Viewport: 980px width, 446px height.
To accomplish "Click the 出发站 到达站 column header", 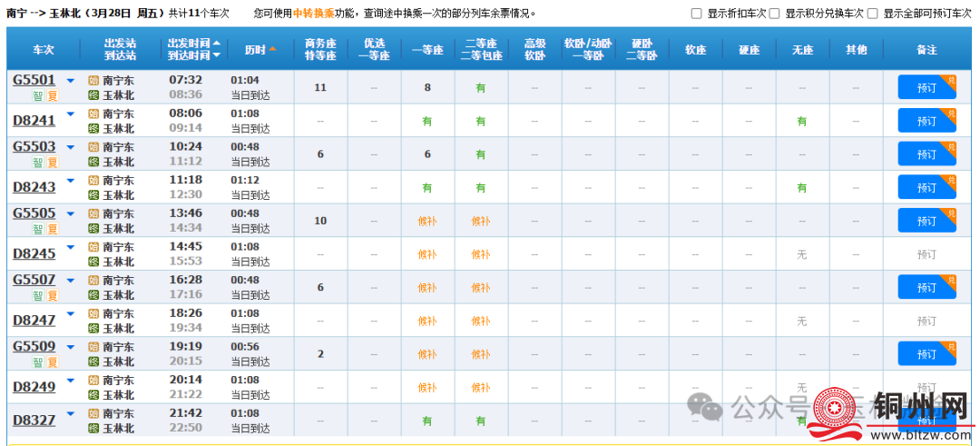I will tap(120, 49).
